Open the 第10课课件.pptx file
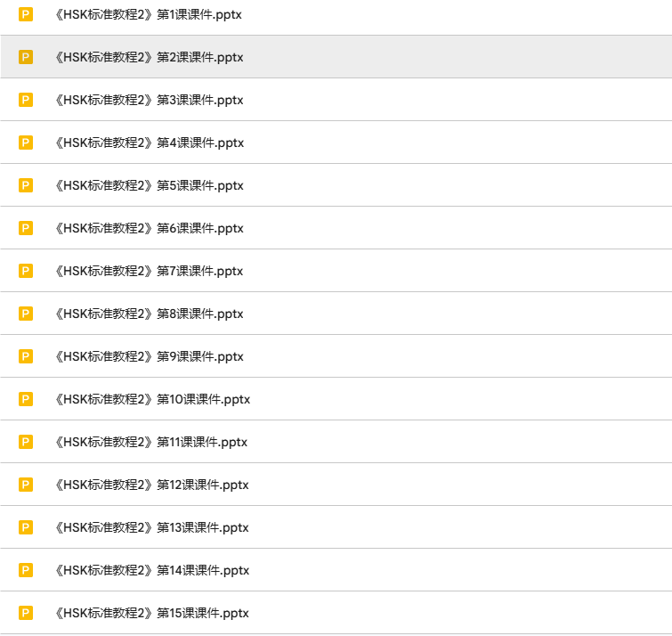The image size is (672, 636). [152, 399]
